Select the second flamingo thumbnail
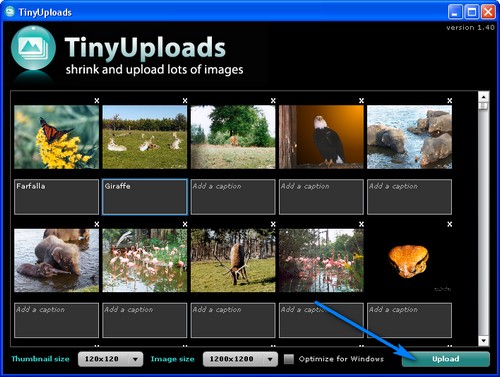 click(321, 260)
